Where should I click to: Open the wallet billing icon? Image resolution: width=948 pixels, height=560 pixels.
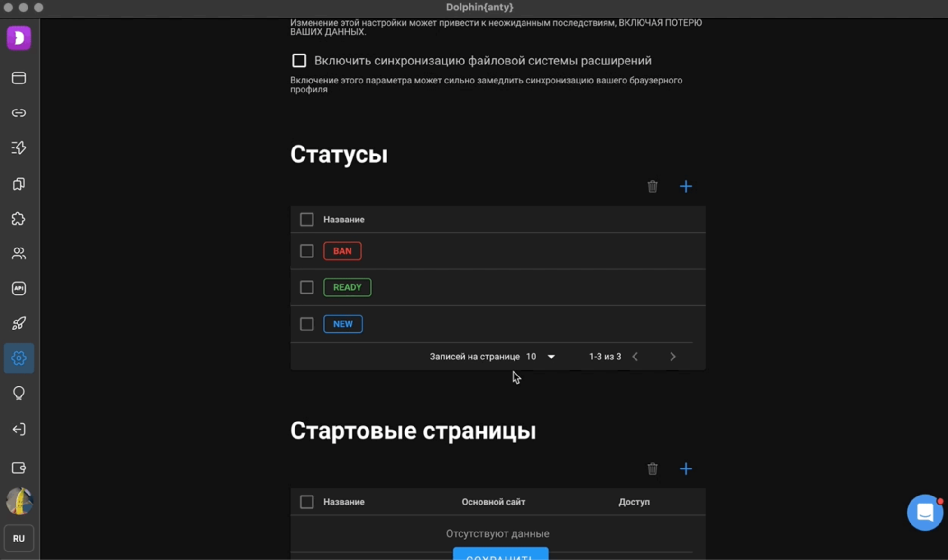pyautogui.click(x=19, y=468)
